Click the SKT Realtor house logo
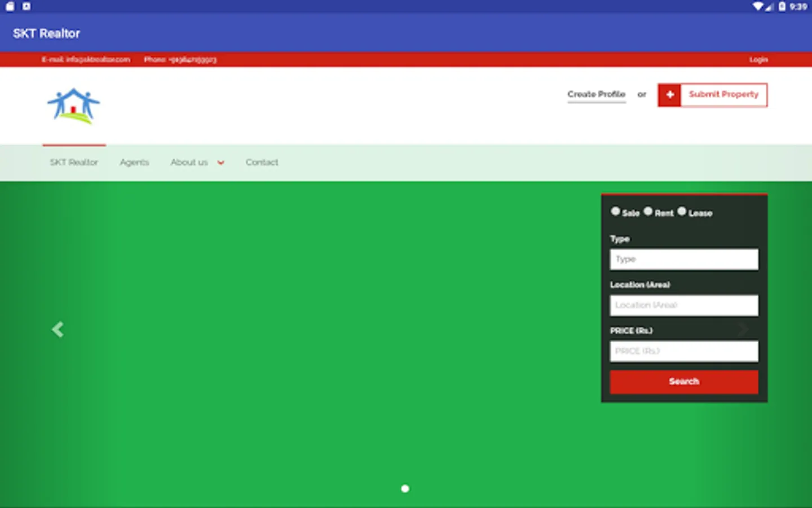 click(74, 106)
